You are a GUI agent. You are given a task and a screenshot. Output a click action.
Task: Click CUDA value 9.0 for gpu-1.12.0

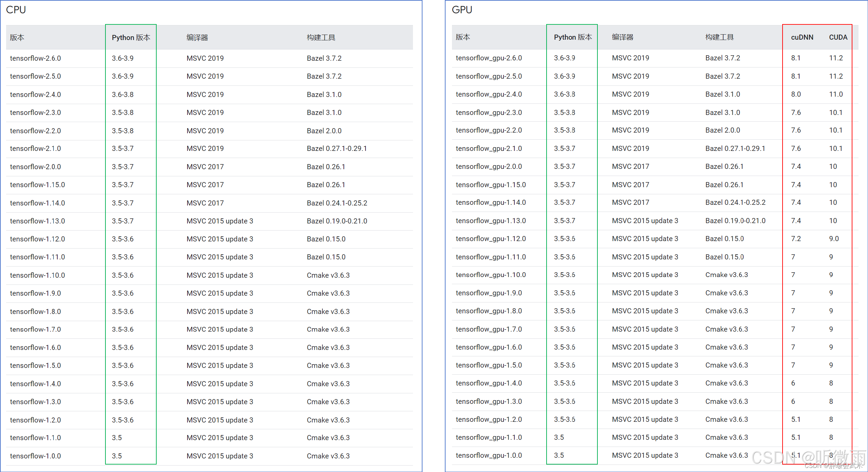(834, 239)
